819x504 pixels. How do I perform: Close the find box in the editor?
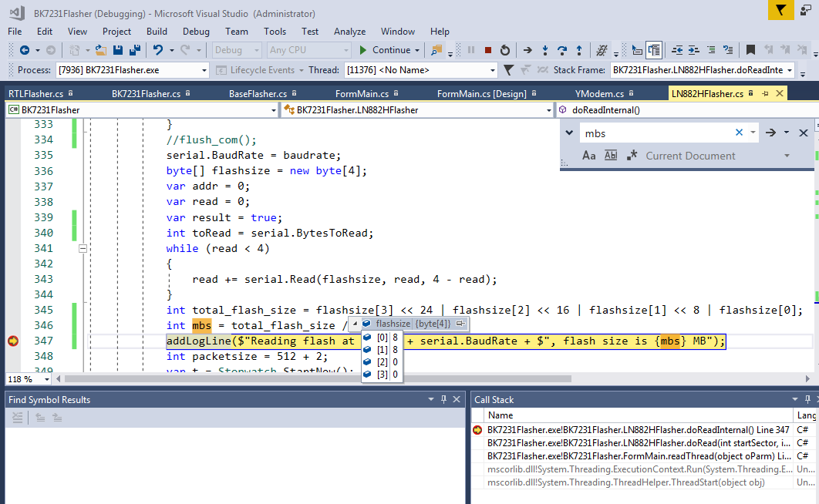pos(804,133)
